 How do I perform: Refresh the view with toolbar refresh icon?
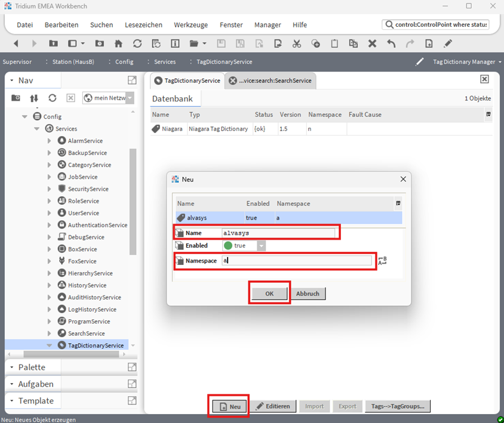tap(137, 44)
